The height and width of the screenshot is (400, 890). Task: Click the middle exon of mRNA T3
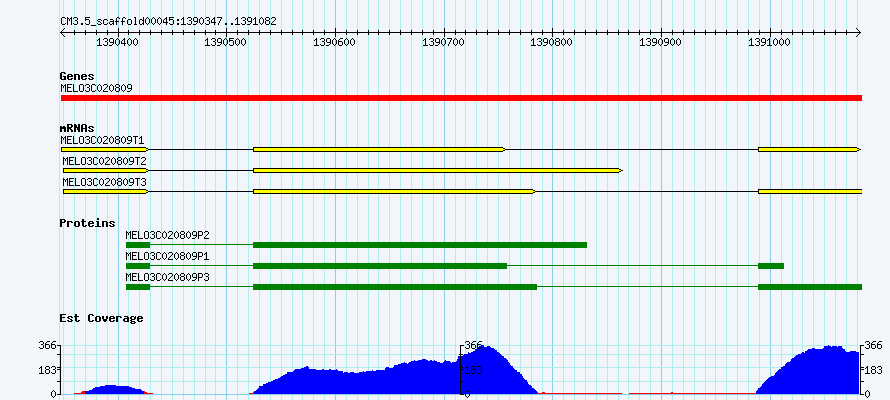tap(394, 192)
